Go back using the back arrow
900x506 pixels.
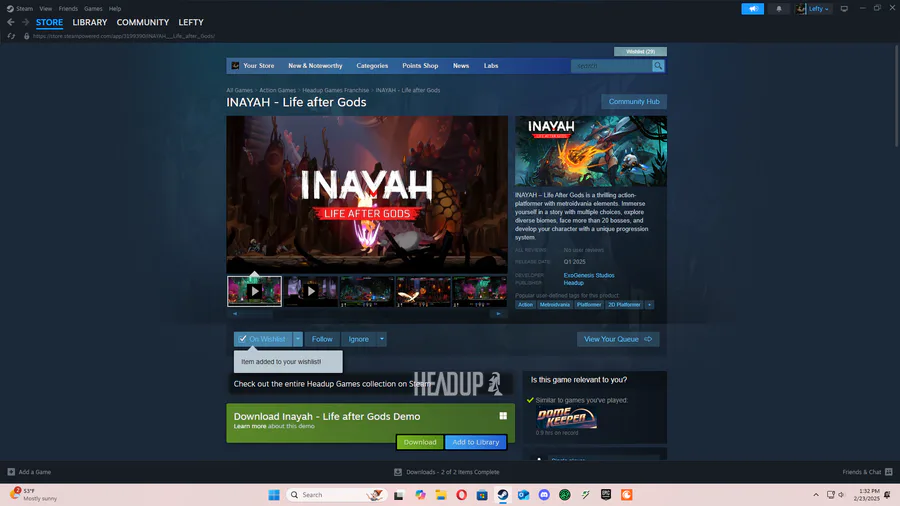tap(10, 22)
